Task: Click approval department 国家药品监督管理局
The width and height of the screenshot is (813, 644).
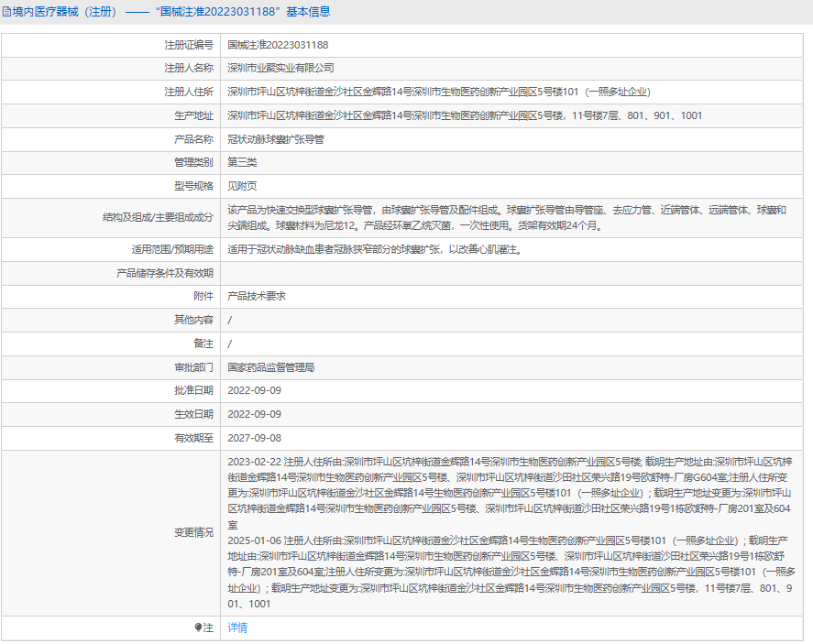Action: pyautogui.click(x=271, y=367)
